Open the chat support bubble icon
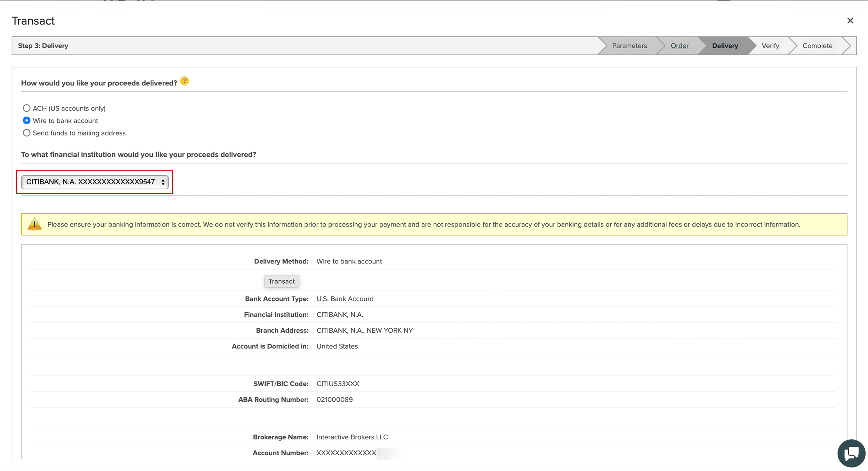868x471 pixels. (x=851, y=453)
